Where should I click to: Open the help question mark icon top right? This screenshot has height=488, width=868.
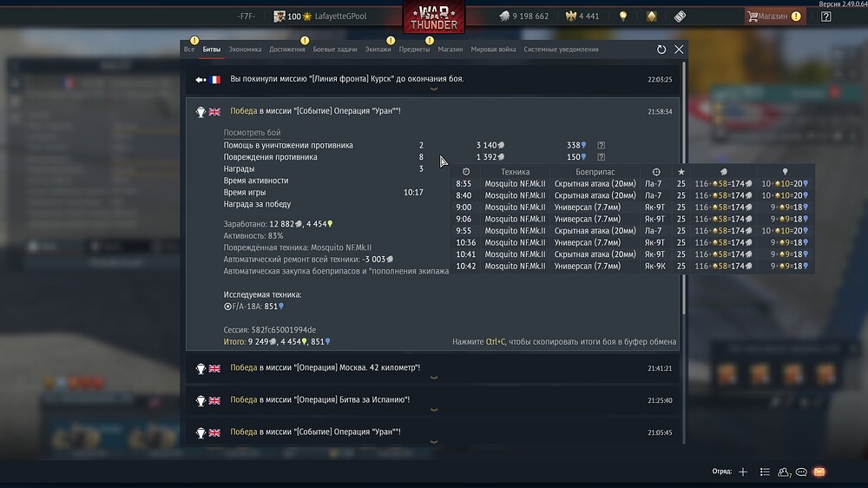pos(826,16)
